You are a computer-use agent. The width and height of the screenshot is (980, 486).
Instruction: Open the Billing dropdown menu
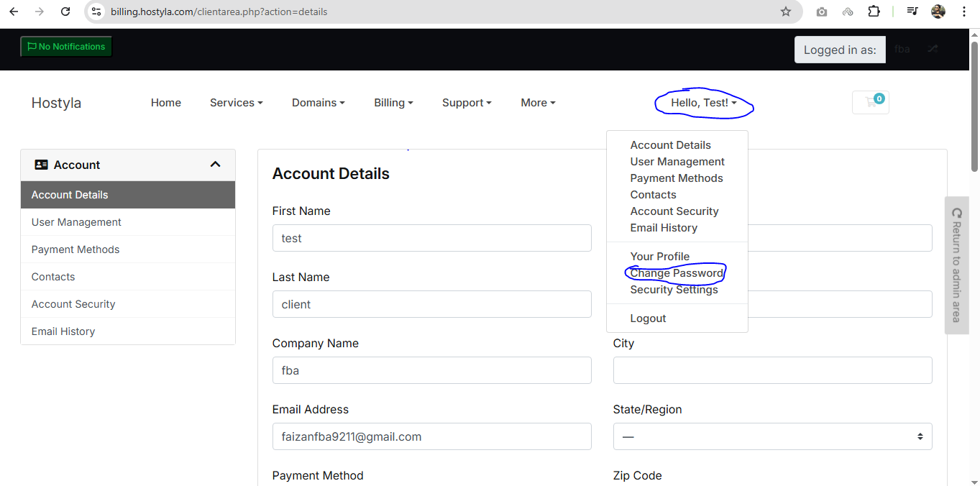click(393, 103)
